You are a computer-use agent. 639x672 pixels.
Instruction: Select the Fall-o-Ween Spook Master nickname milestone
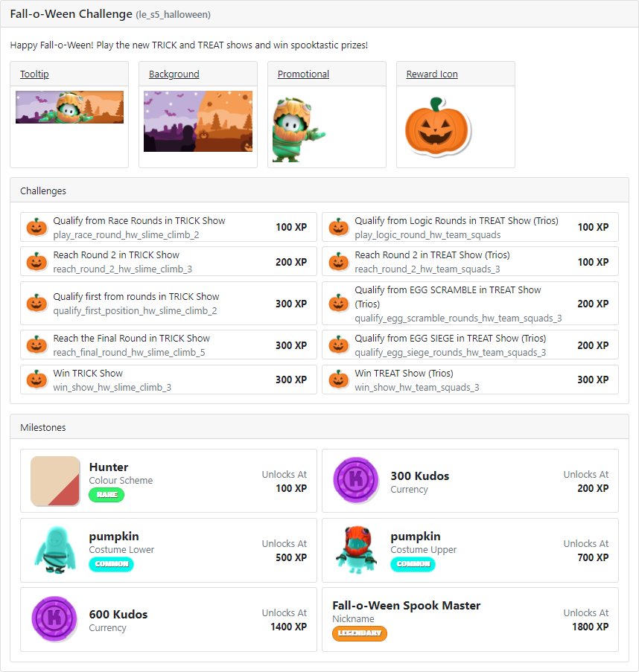pos(470,619)
